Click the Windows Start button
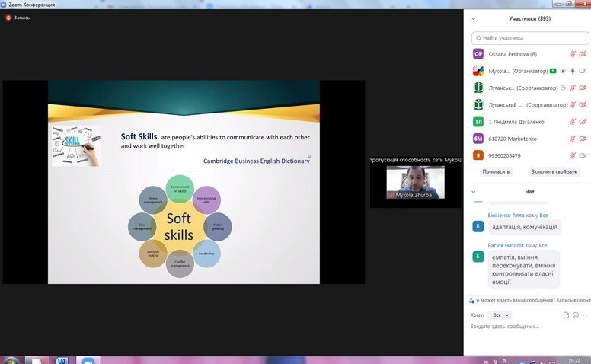 10,361
